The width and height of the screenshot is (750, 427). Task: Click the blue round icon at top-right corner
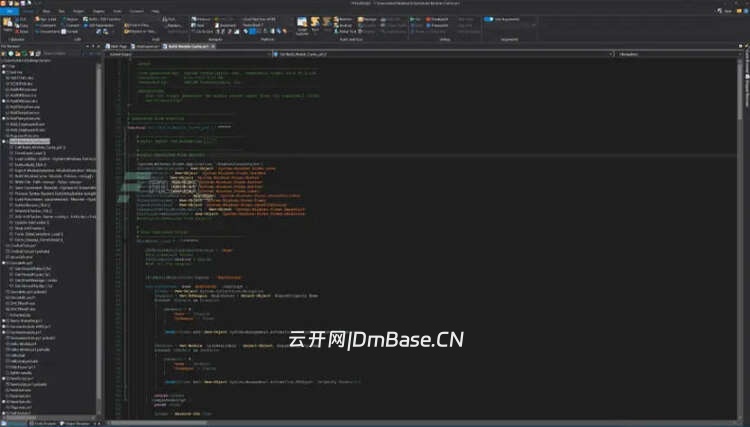745,11
